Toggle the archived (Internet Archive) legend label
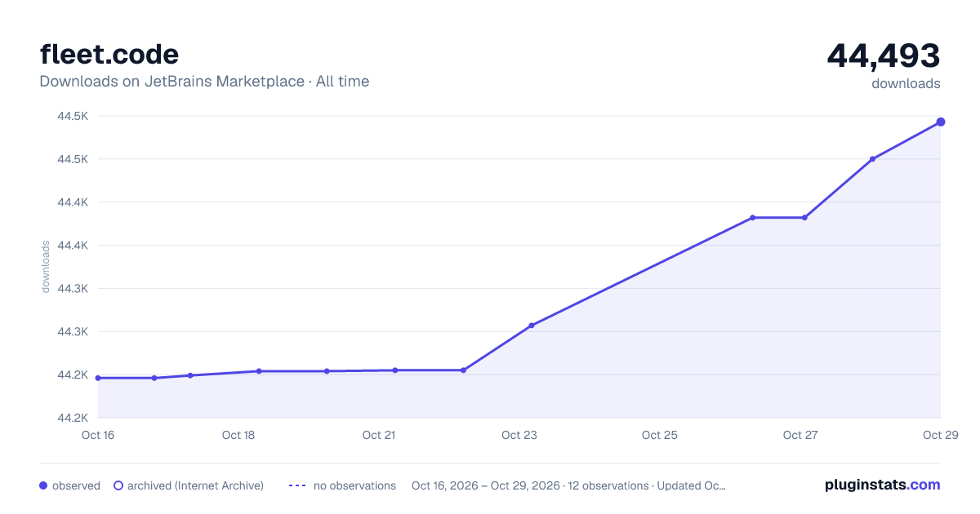This screenshot has width=980, height=514. pos(195,485)
